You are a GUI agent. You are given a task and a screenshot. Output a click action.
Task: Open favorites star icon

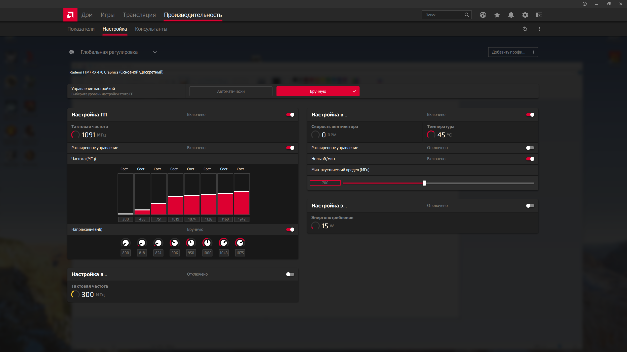[x=497, y=15]
